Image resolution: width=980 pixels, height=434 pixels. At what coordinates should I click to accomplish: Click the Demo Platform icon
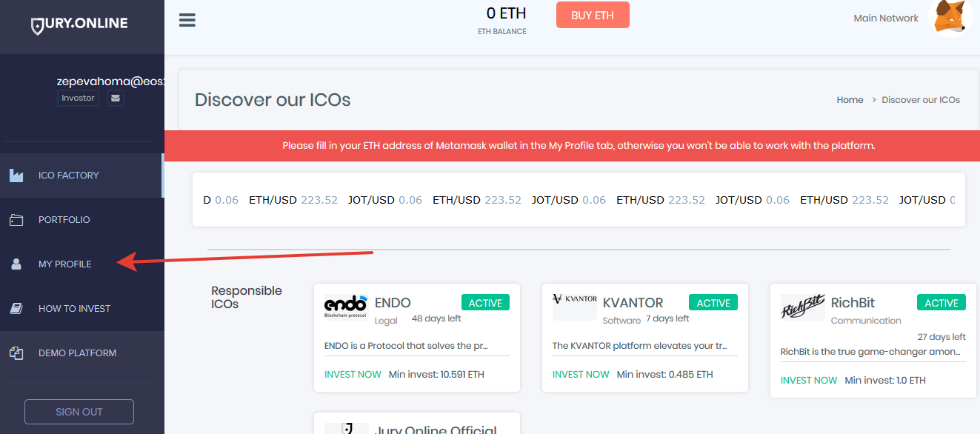pyautogui.click(x=16, y=353)
